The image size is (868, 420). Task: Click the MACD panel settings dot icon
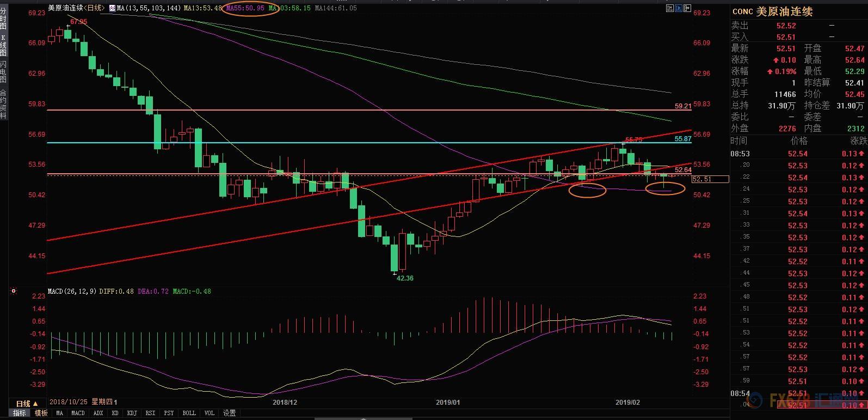pos(14,291)
